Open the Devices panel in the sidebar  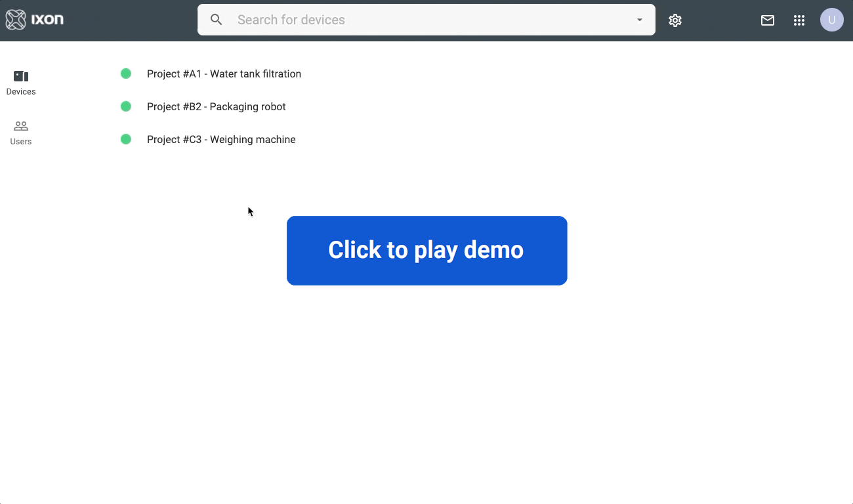coord(20,82)
